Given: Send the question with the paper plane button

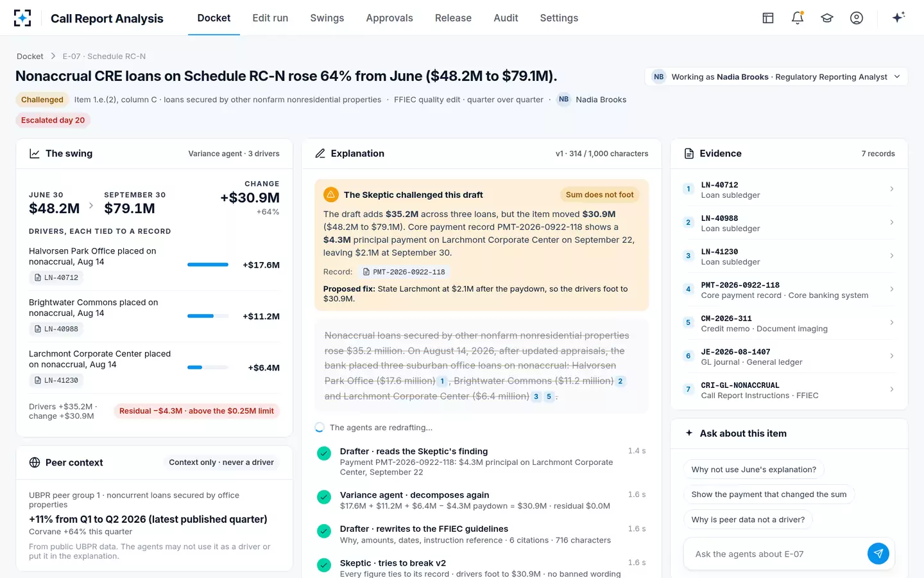Looking at the screenshot, I should tap(878, 554).
